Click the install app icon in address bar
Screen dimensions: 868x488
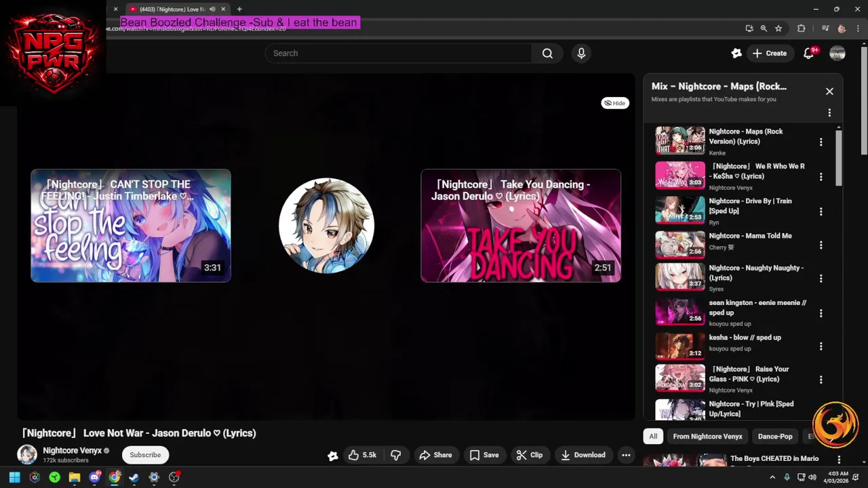[x=749, y=28]
